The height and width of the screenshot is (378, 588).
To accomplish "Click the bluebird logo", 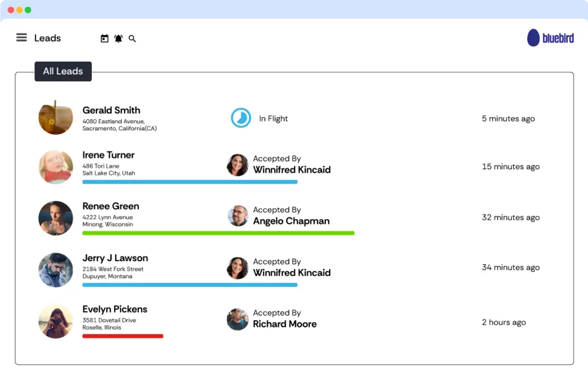I will 550,38.
